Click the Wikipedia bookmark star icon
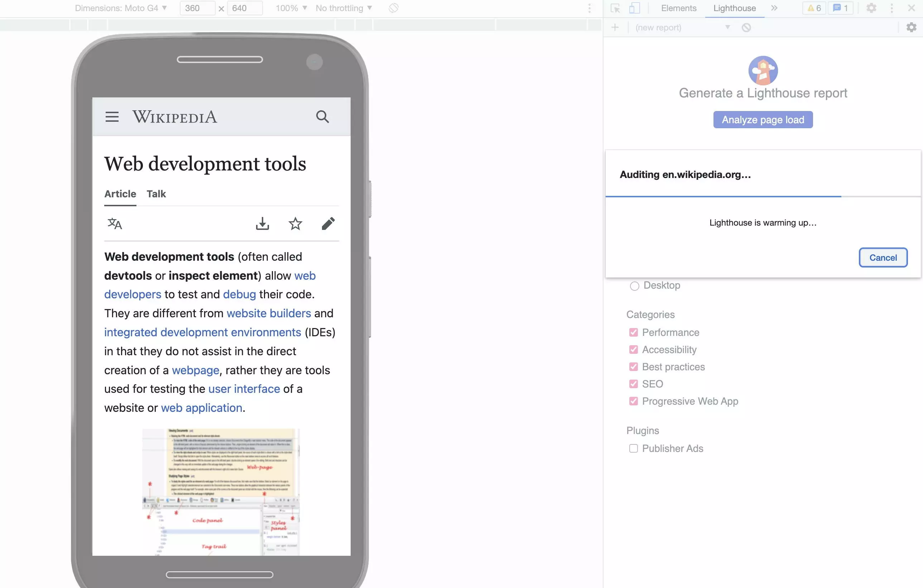The height and width of the screenshot is (588, 923). pos(295,223)
